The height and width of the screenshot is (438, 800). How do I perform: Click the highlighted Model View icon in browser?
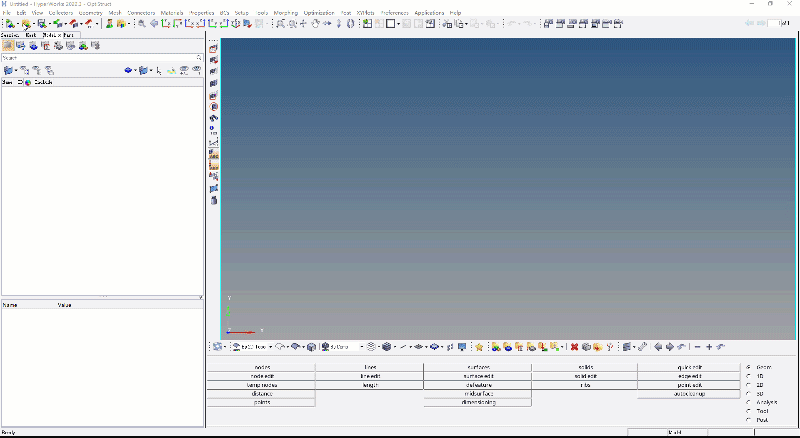point(8,46)
